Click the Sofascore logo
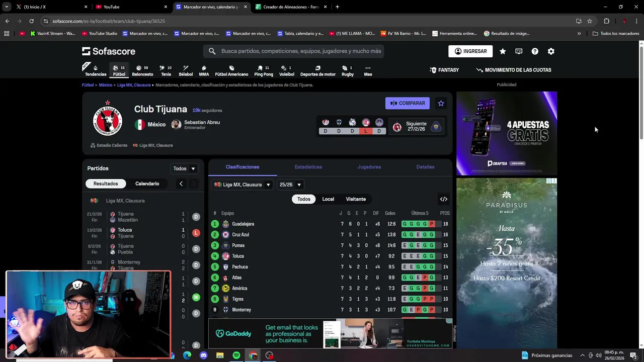 pos(109,51)
